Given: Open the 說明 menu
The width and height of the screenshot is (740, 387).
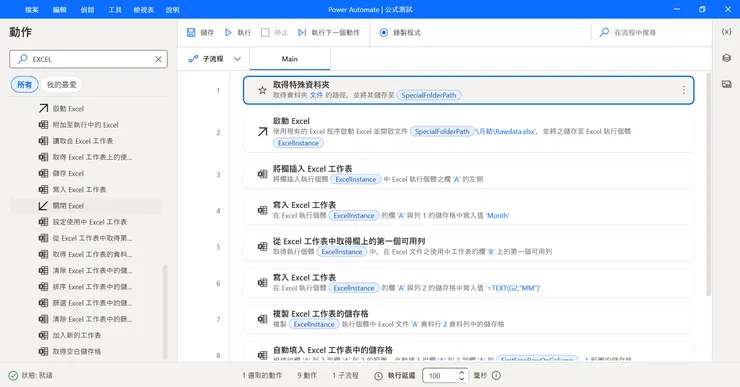Looking at the screenshot, I should coord(173,9).
